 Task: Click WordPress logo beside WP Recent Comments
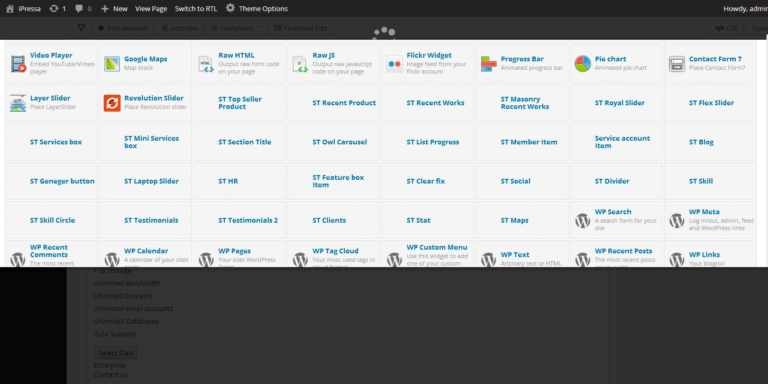pos(18,260)
